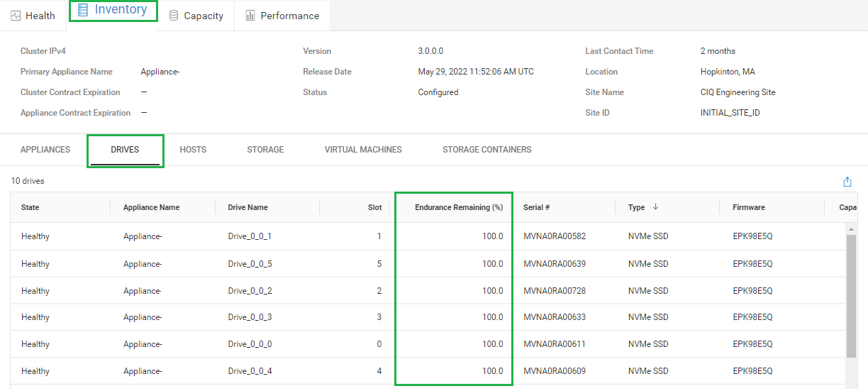The width and height of the screenshot is (868, 391).
Task: Click serial number MVNA0RA00609 cell
Action: tap(555, 371)
